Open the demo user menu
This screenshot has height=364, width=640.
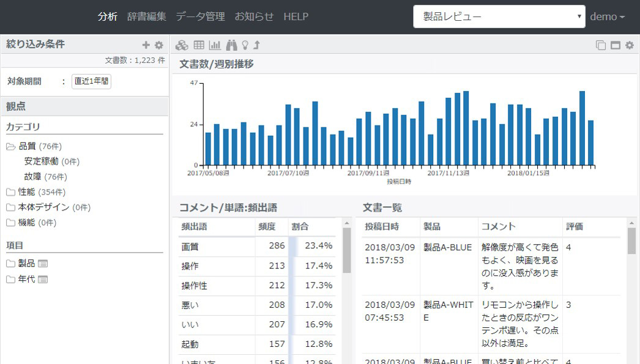(608, 17)
